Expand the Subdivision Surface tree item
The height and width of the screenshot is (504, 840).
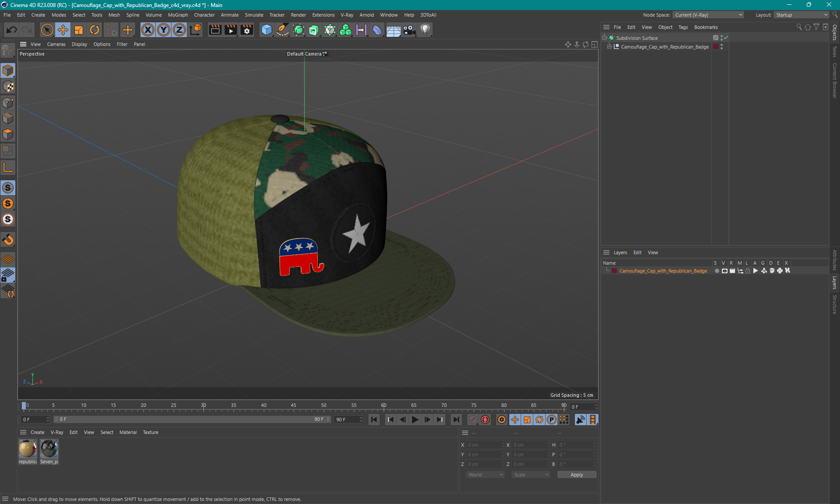605,38
